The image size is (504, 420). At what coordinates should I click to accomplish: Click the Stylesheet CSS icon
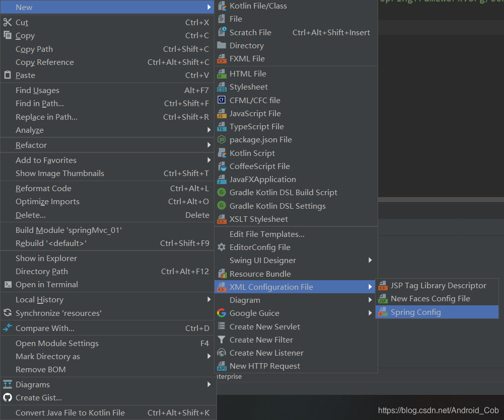coord(222,87)
